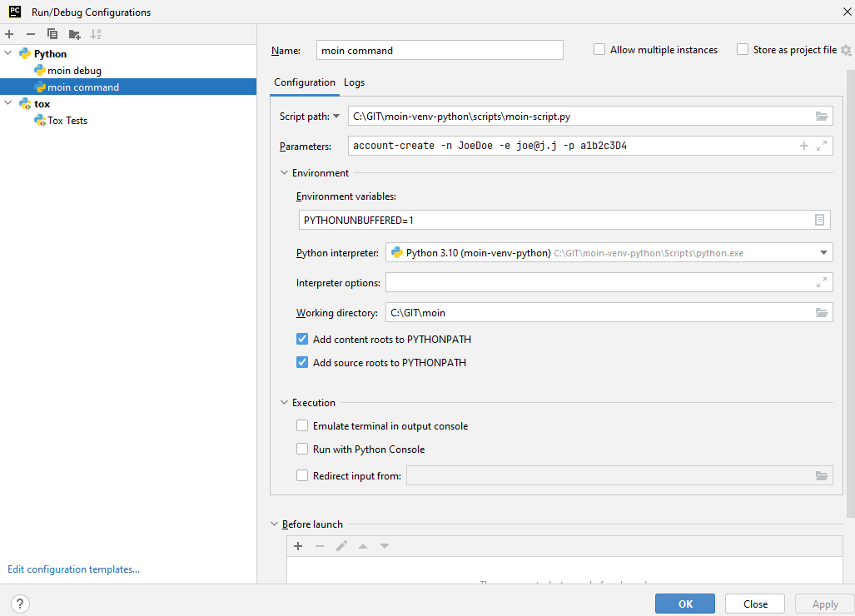855x616 pixels.
Task: Collapse the Python tree node
Action: click(x=8, y=54)
